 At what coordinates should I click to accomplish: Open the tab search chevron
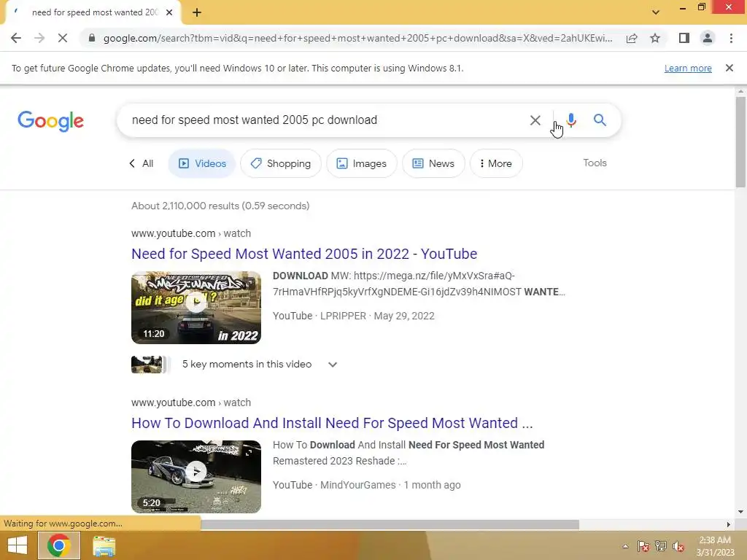656,12
